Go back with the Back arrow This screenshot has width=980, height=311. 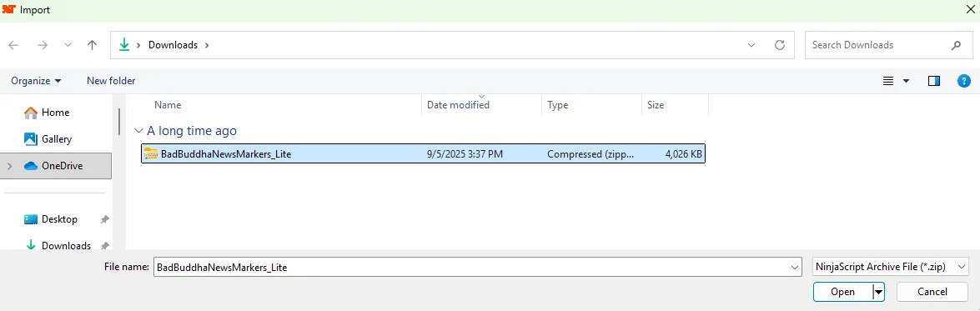(x=13, y=45)
